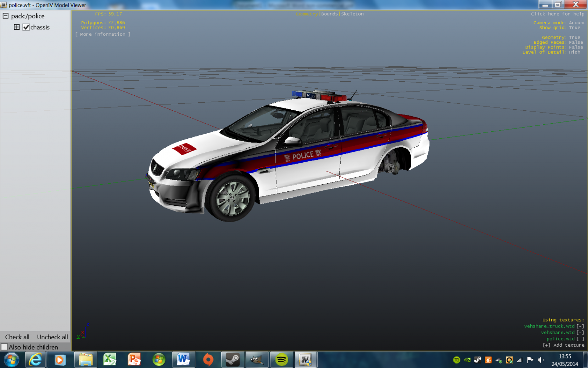Click the OpenIV taskbar icon
This screenshot has height=368, width=588.
tap(305, 360)
